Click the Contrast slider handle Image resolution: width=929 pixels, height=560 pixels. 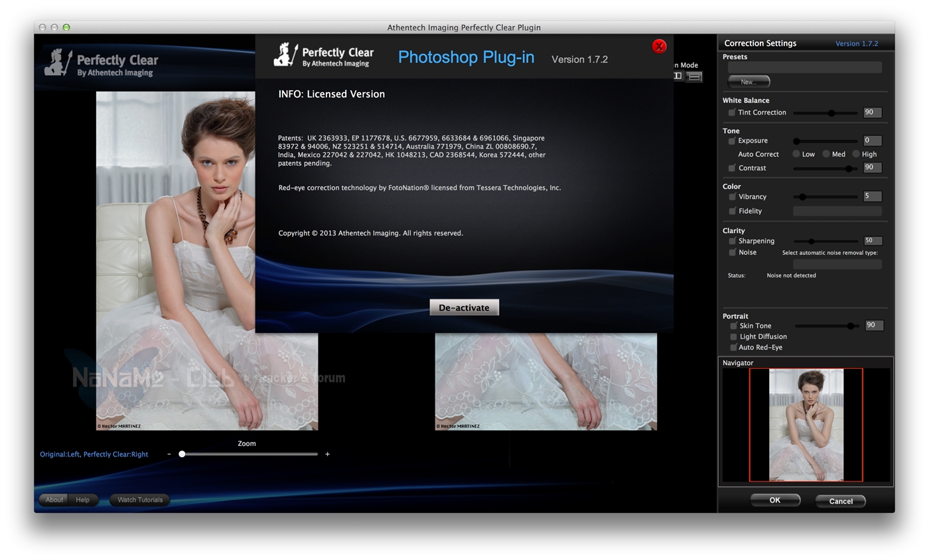(848, 169)
